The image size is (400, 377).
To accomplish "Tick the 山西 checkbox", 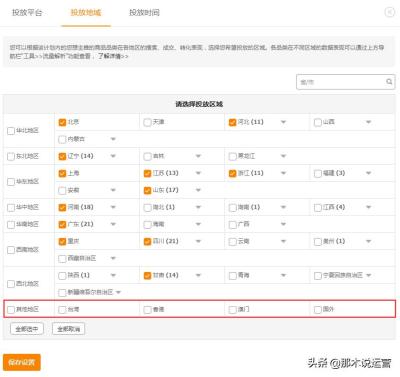I will (318, 122).
